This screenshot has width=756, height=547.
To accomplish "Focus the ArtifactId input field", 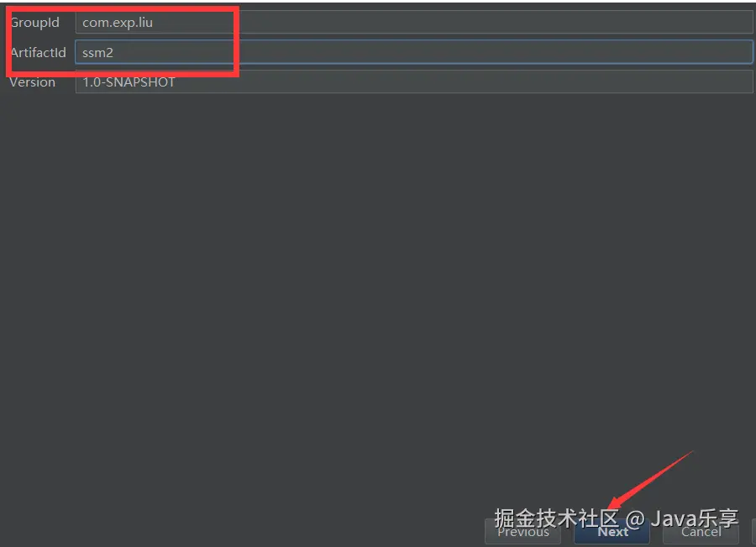I will pos(414,52).
